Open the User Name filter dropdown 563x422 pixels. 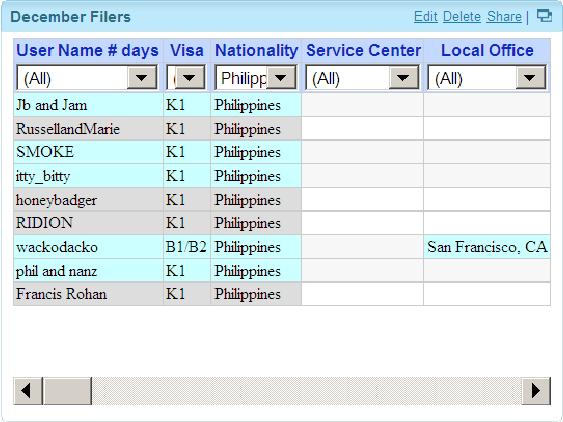(87, 77)
